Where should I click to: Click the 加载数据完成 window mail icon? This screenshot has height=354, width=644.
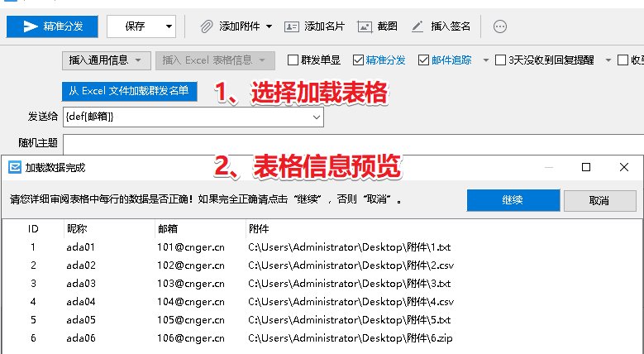point(15,167)
